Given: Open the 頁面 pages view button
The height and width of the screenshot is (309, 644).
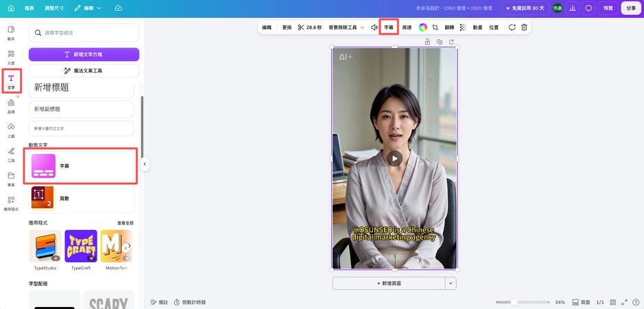Looking at the screenshot, I should 581,302.
